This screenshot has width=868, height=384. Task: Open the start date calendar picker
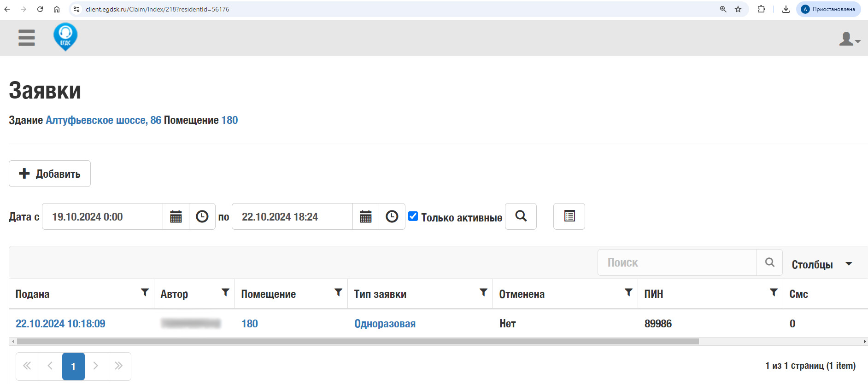(x=176, y=216)
